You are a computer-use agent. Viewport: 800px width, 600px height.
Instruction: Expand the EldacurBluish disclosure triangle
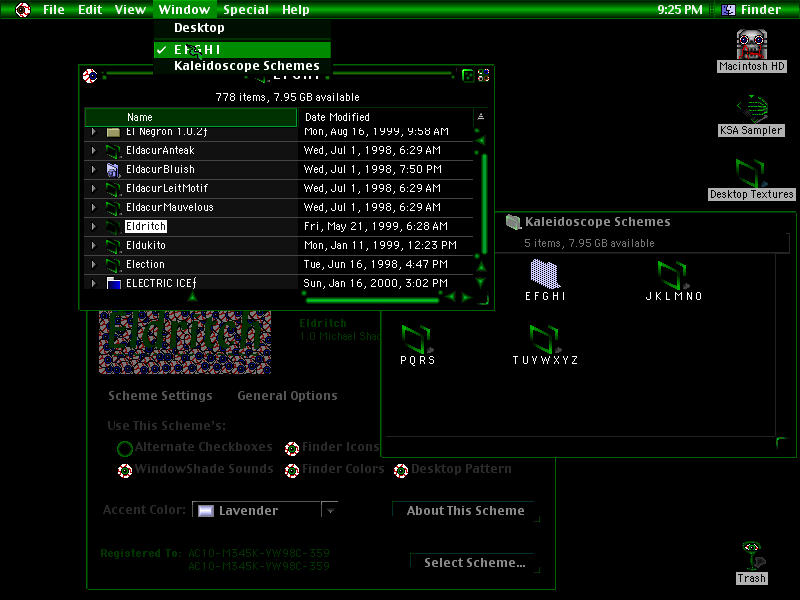click(93, 169)
